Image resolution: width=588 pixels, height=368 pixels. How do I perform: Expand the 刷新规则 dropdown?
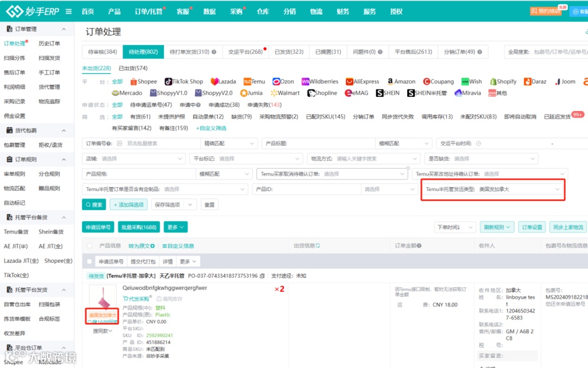(x=497, y=228)
